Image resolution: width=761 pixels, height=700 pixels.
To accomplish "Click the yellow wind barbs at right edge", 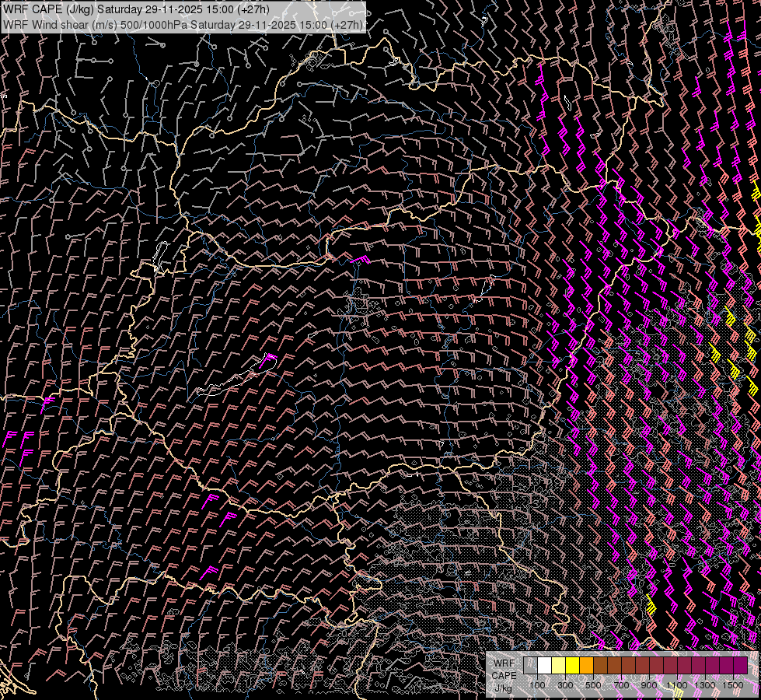I will click(756, 226).
